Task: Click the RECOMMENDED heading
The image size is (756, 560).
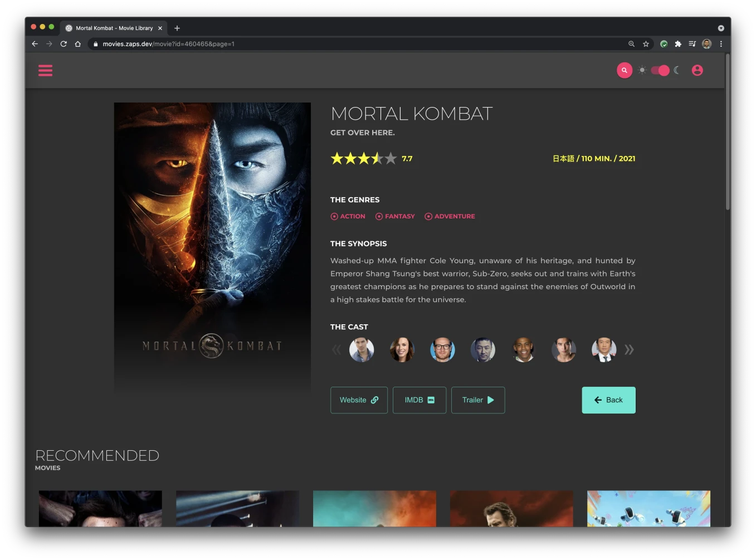Action: coord(97,456)
